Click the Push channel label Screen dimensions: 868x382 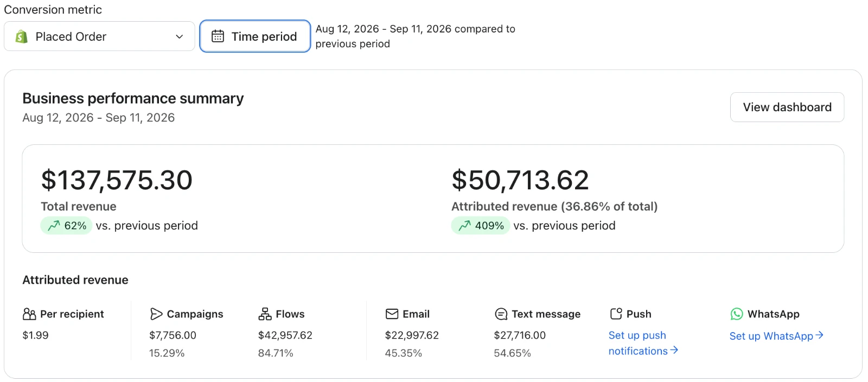click(x=639, y=314)
